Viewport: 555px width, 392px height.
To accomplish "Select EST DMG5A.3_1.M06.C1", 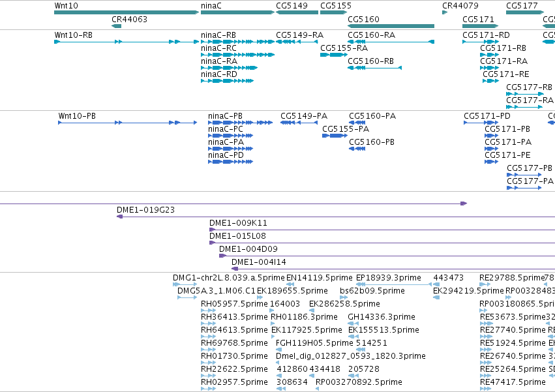I will pos(187,297).
